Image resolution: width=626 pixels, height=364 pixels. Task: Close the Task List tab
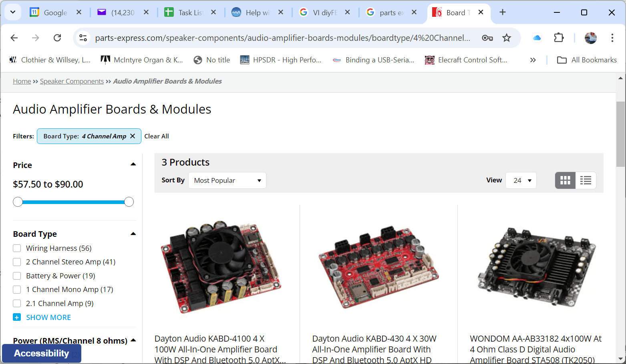pos(213,12)
